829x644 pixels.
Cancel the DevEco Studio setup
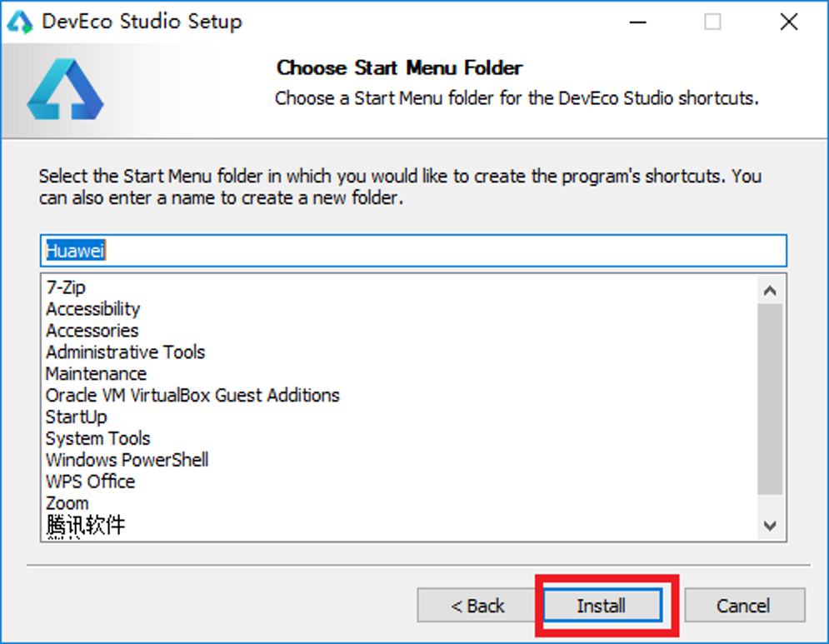click(744, 606)
